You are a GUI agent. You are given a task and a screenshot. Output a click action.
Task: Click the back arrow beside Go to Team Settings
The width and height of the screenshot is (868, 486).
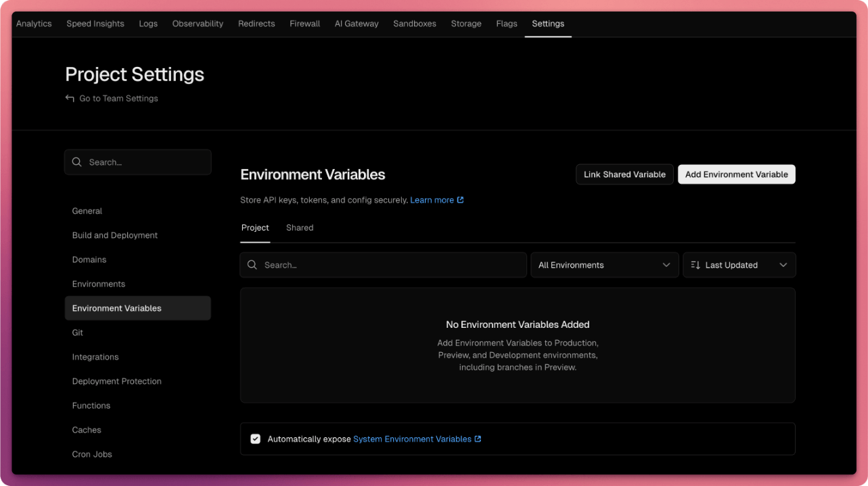coord(70,98)
